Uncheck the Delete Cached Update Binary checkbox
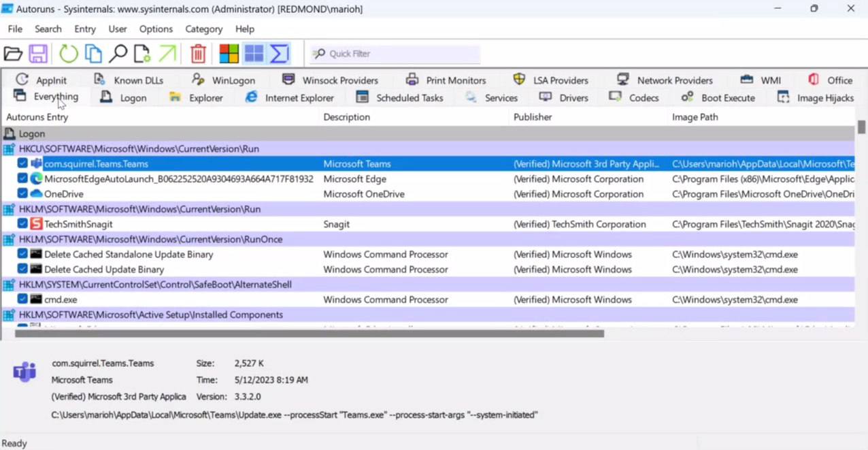This screenshot has width=868, height=450. pos(22,269)
